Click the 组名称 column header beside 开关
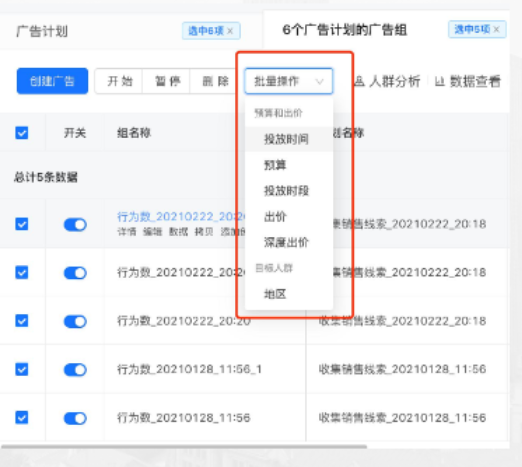The height and width of the screenshot is (467, 522). (134, 133)
